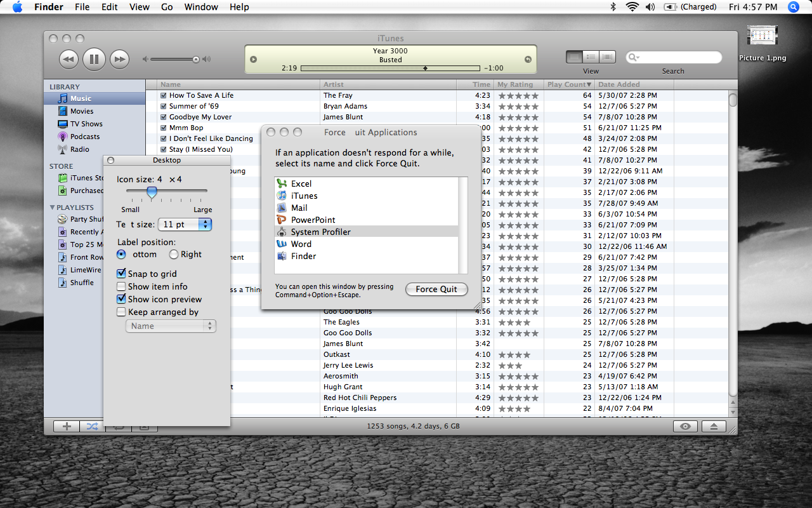Disable Snap to grid in Desktop options
The height and width of the screenshot is (508, 812).
coord(121,274)
